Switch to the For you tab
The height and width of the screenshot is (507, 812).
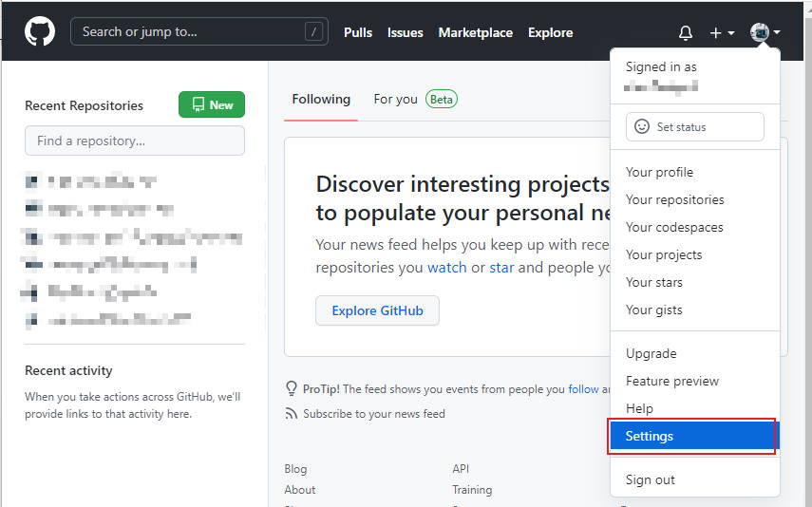pos(395,99)
